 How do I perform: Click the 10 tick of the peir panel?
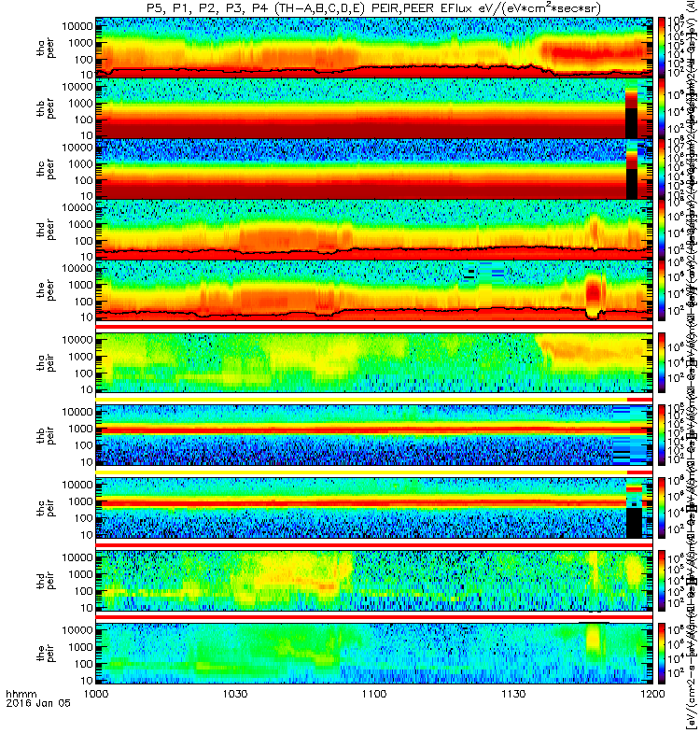pyautogui.click(x=87, y=681)
